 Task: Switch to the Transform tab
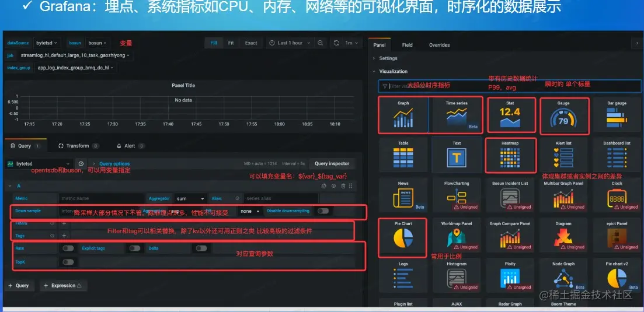[78, 146]
